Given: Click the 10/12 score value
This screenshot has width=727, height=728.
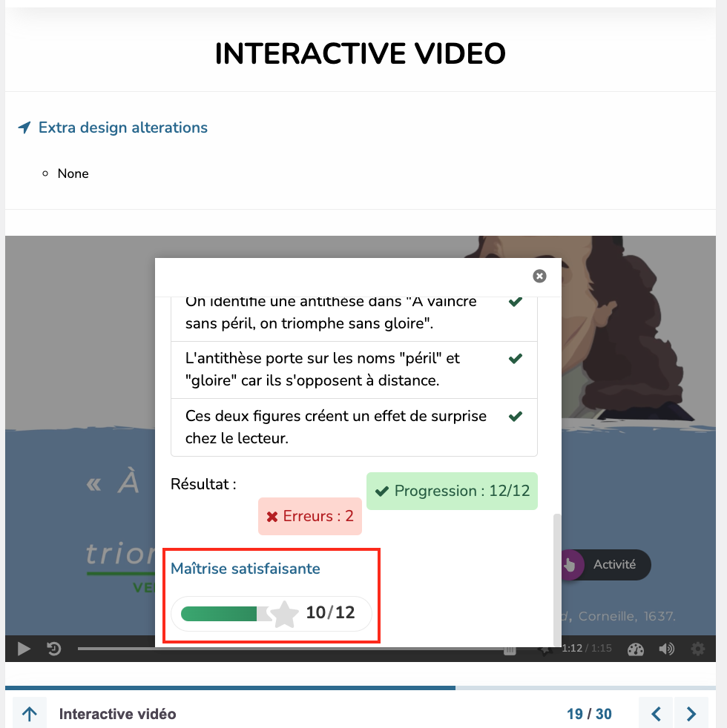Looking at the screenshot, I should 330,613.
